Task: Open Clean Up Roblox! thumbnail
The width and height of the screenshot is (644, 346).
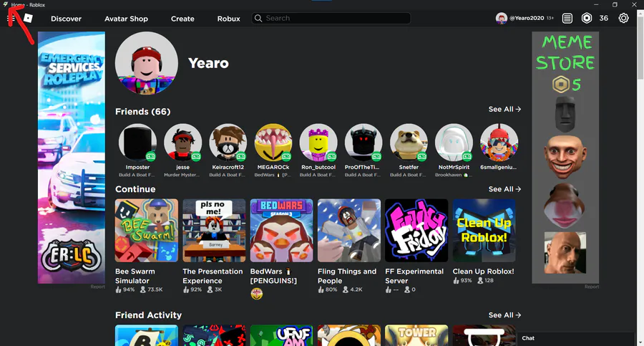Action: [x=484, y=231]
